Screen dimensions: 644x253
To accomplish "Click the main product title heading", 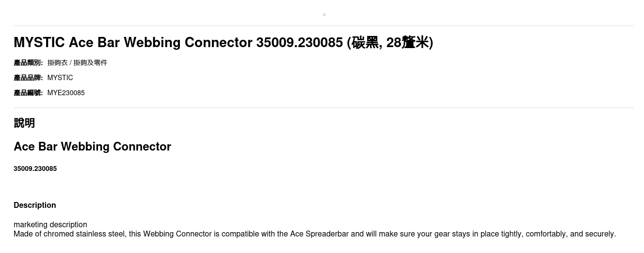I will [223, 43].
